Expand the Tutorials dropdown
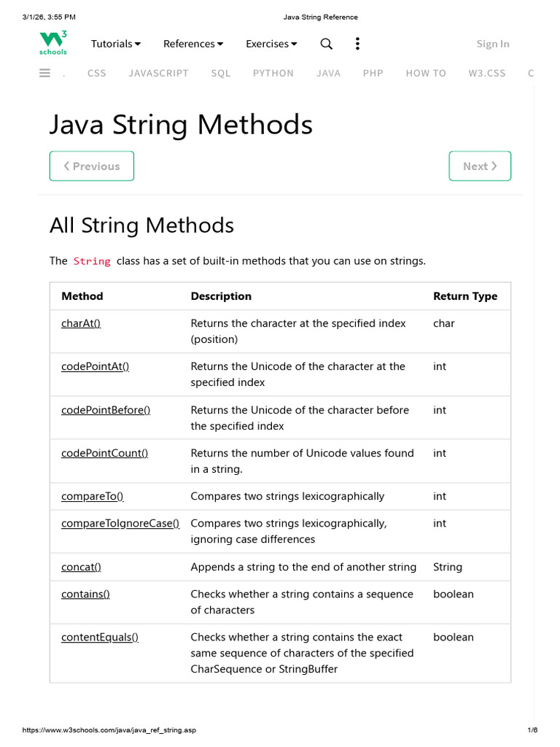The image size is (560, 747). tap(116, 44)
